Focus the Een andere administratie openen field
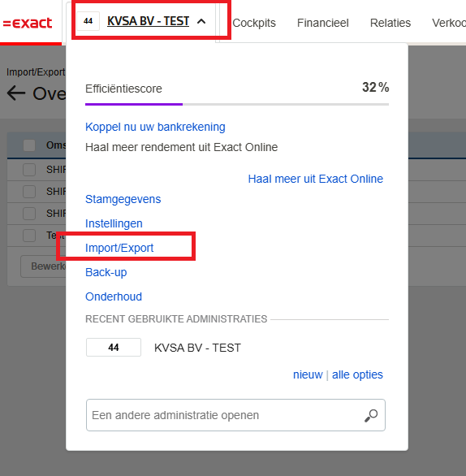 click(235, 415)
